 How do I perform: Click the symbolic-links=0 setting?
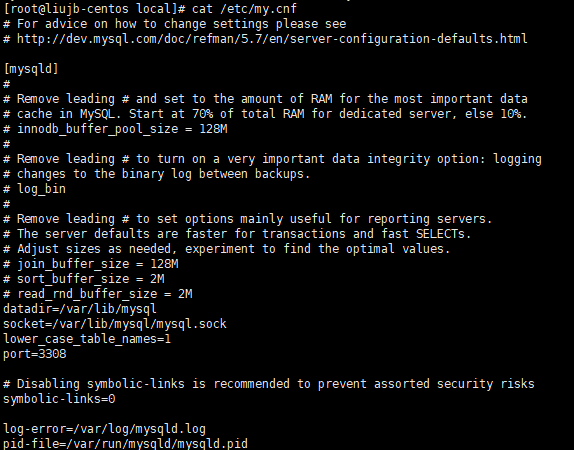click(x=59, y=399)
